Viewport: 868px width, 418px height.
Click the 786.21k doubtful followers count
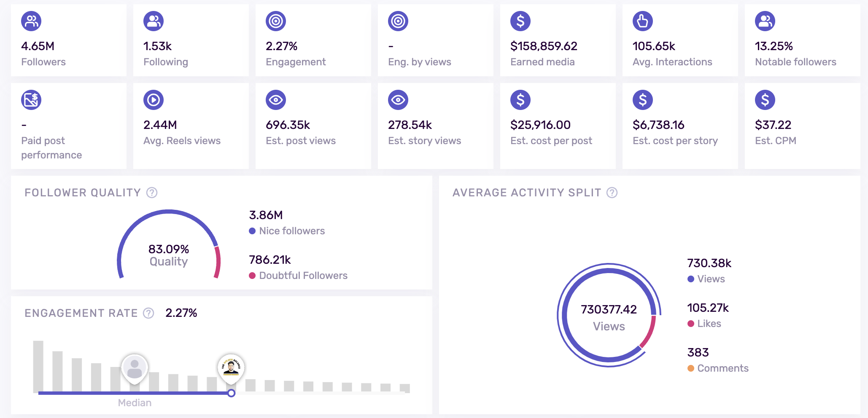[270, 260]
